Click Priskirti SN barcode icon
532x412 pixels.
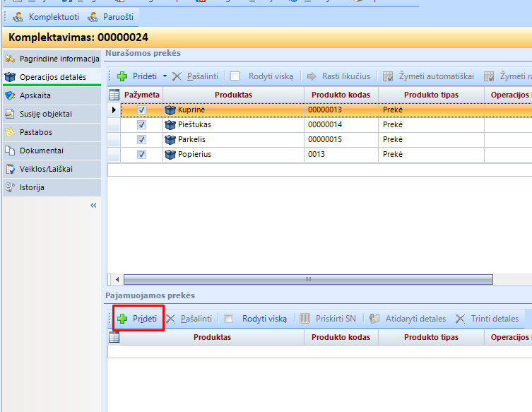point(305,319)
